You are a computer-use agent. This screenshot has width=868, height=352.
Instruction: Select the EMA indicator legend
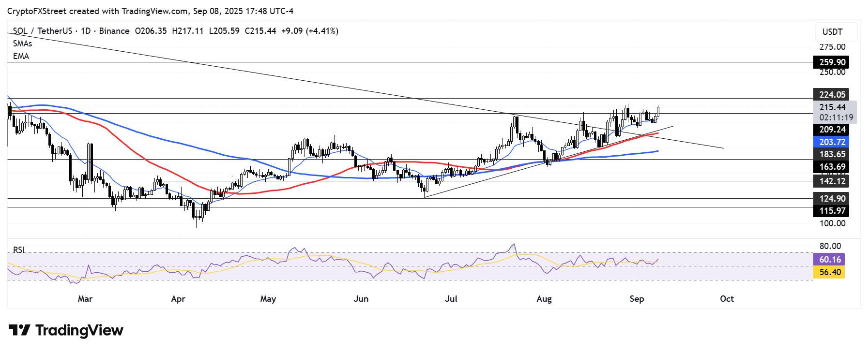21,56
